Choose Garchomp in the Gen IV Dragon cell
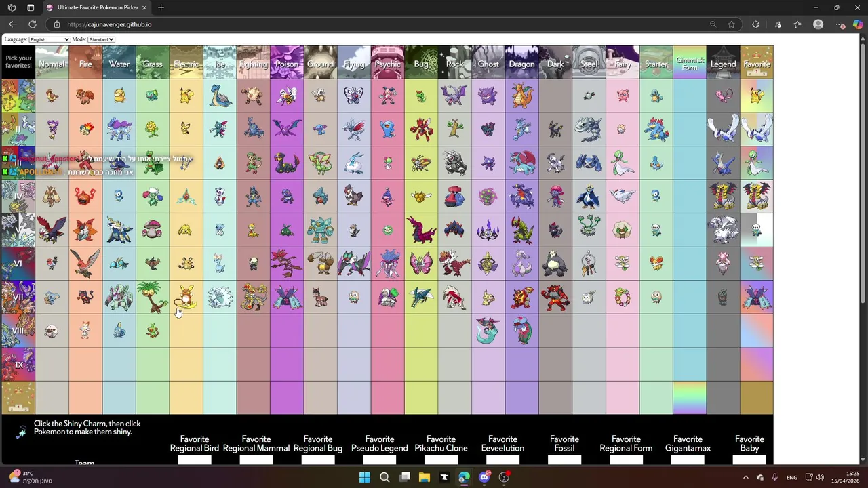The width and height of the screenshot is (868, 488). pos(522,196)
